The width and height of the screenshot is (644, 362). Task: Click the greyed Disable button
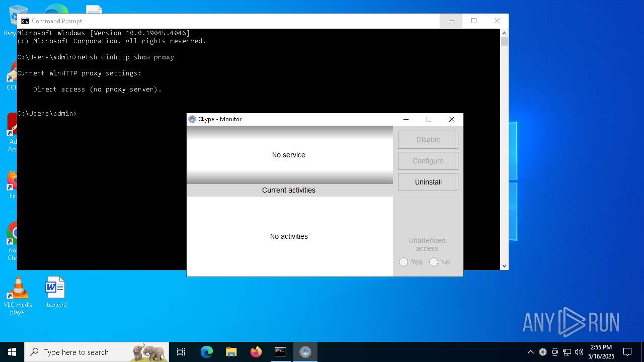tap(428, 140)
